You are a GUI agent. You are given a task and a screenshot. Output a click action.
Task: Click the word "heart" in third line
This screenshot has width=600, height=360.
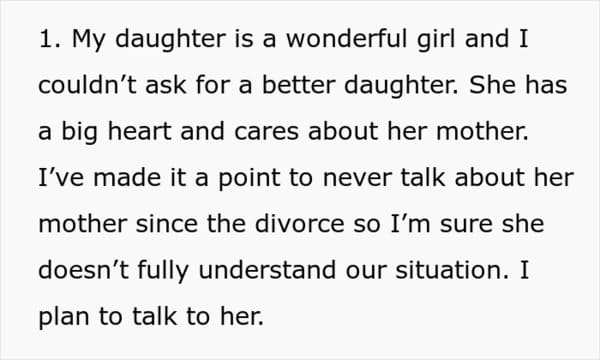(139, 131)
